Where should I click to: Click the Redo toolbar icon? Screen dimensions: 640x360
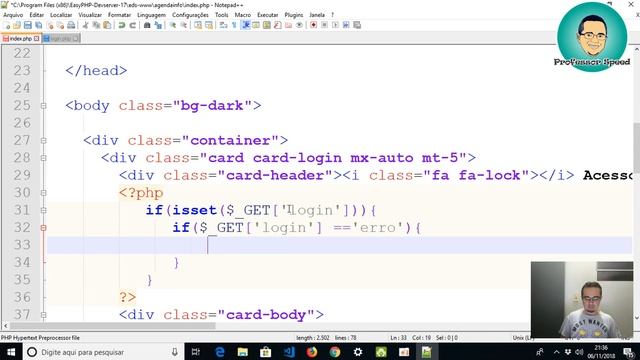(133, 25)
